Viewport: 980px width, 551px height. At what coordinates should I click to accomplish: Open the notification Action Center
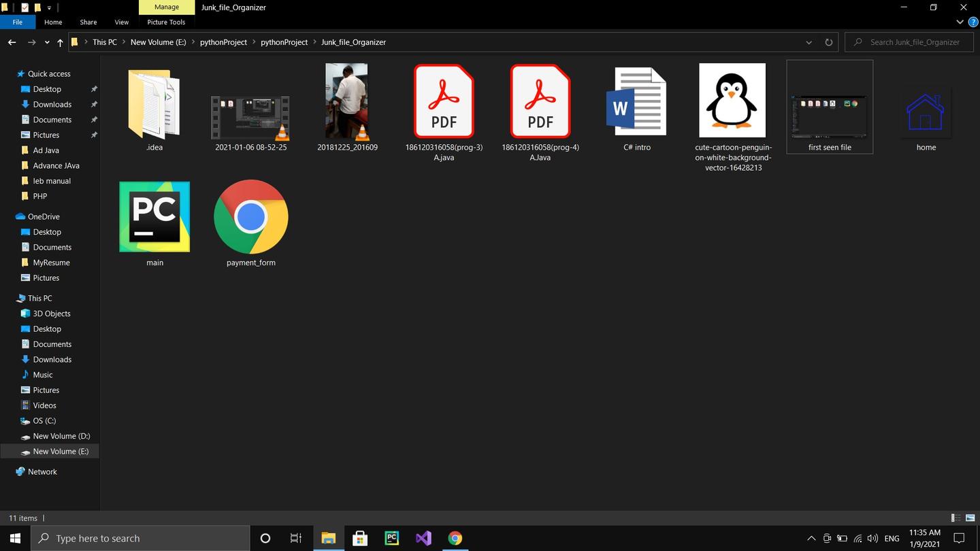(x=959, y=538)
